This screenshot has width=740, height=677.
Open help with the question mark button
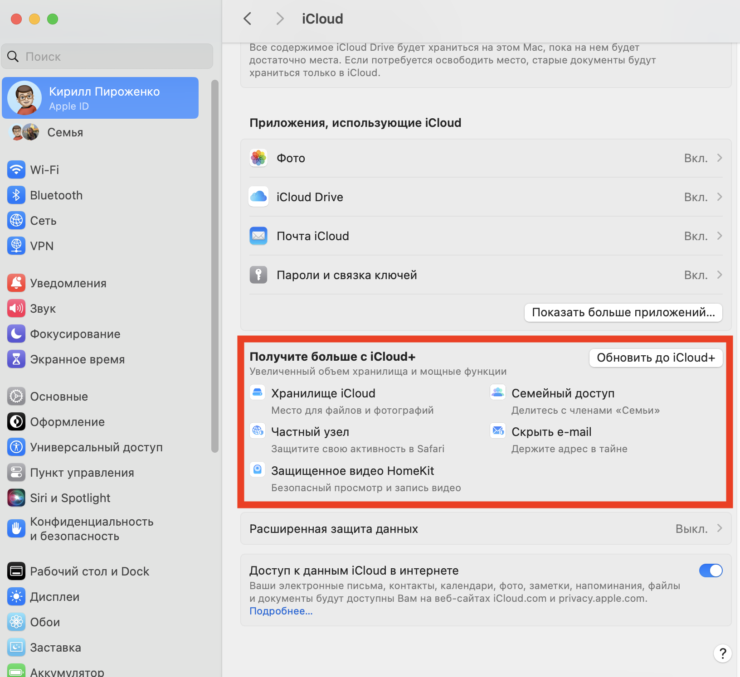pyautogui.click(x=722, y=653)
